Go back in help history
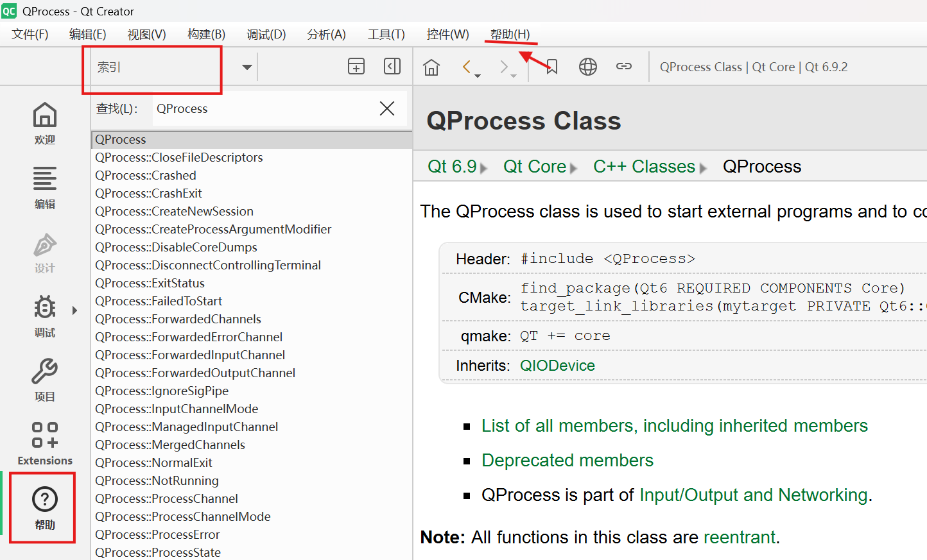927x560 pixels. coord(467,66)
